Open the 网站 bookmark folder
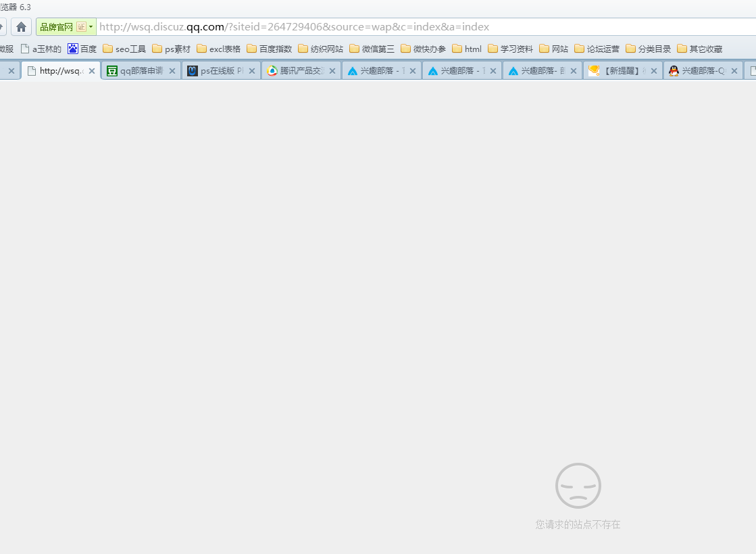This screenshot has height=554, width=756. [554, 49]
